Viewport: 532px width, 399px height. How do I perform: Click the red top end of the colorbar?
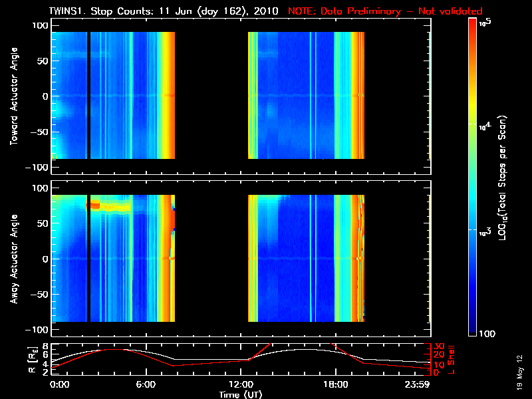473,23
